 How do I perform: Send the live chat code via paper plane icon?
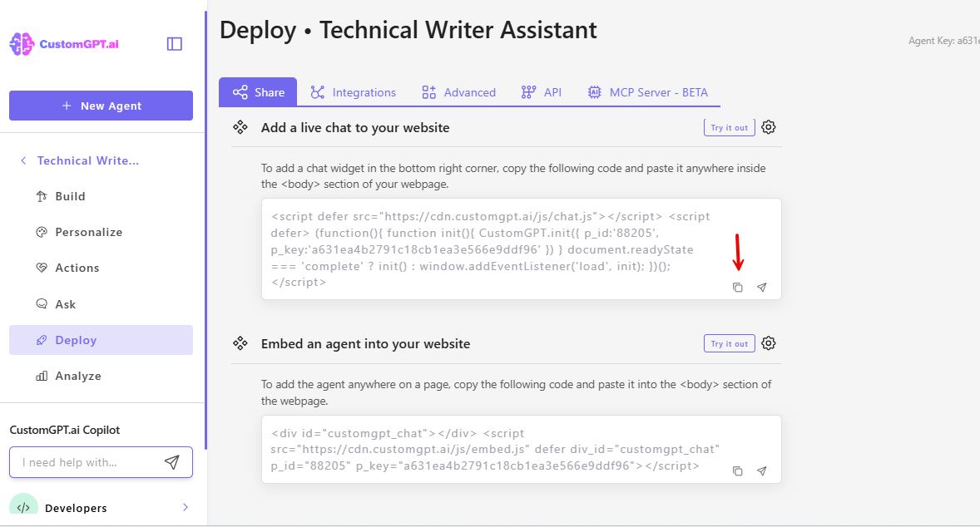[x=762, y=288]
